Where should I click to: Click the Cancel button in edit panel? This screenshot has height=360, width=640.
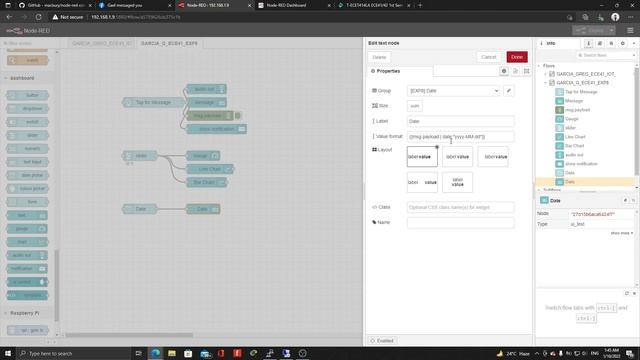tap(489, 57)
